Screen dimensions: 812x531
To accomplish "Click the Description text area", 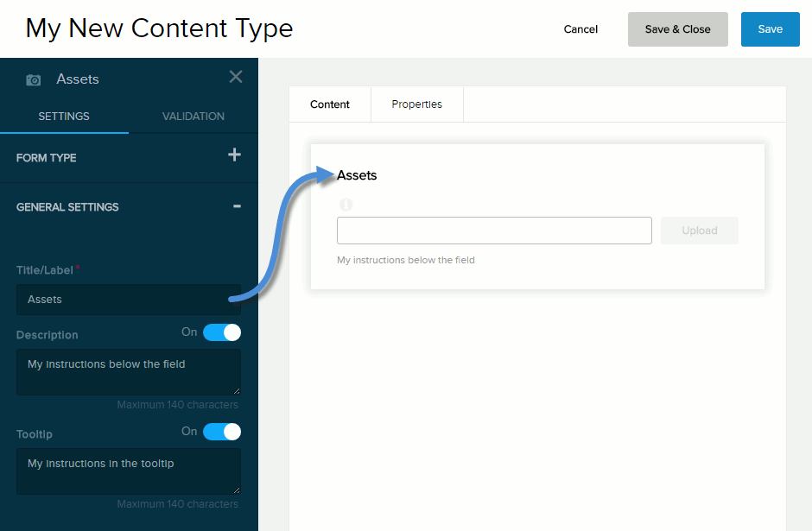I will [128, 372].
